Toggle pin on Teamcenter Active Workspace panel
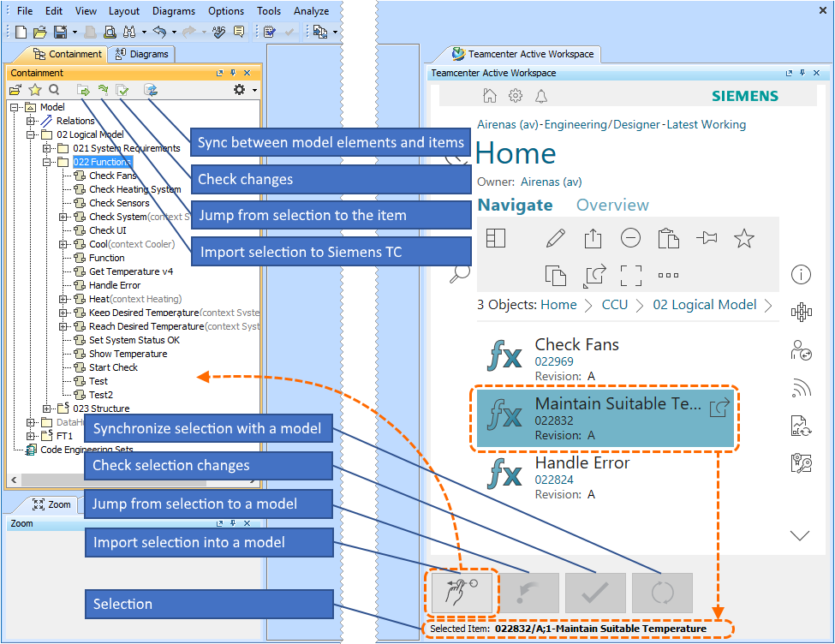Image resolution: width=835 pixels, height=644 pixels. [802, 73]
